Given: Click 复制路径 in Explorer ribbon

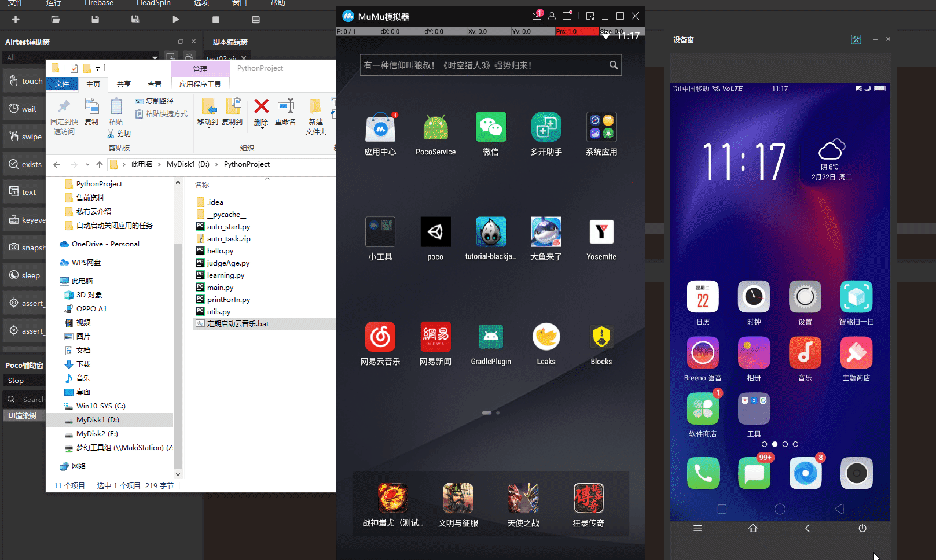Looking at the screenshot, I should tap(155, 101).
